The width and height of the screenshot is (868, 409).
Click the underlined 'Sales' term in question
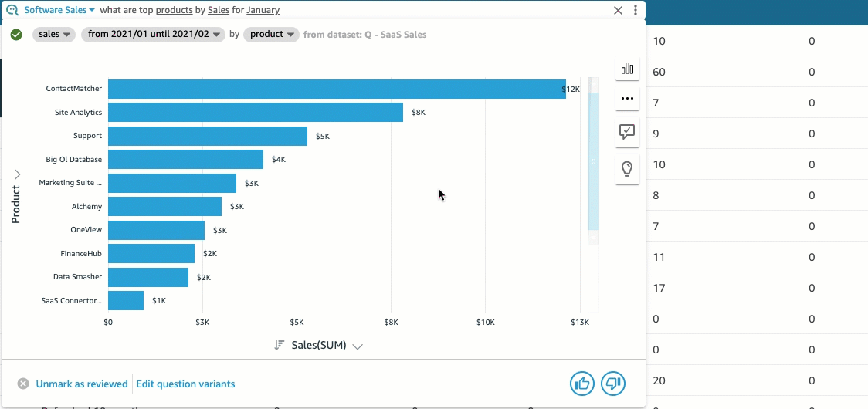[219, 10]
